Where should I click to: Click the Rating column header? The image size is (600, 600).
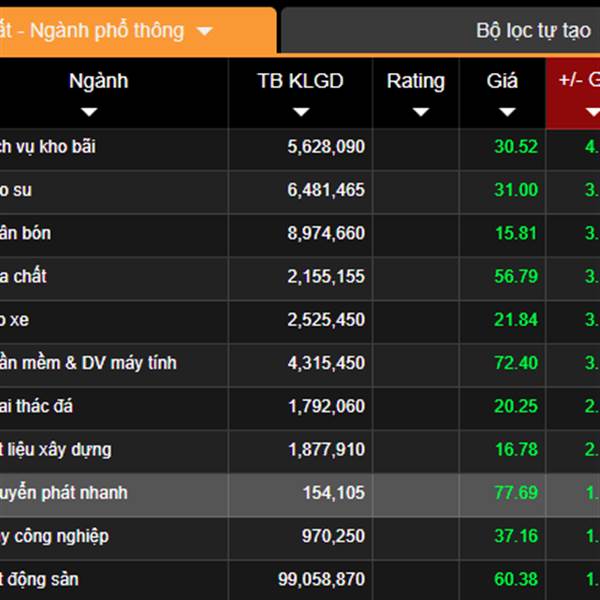point(415,82)
